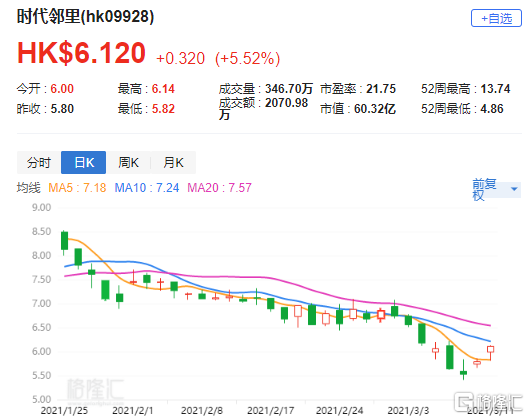Open the 月K tab
The width and height of the screenshot is (529, 419).
(173, 163)
